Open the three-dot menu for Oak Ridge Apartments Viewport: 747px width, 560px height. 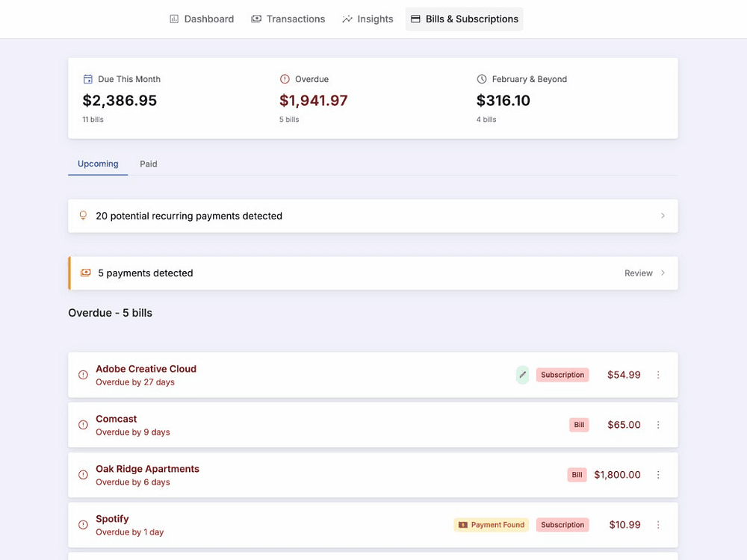coord(658,475)
